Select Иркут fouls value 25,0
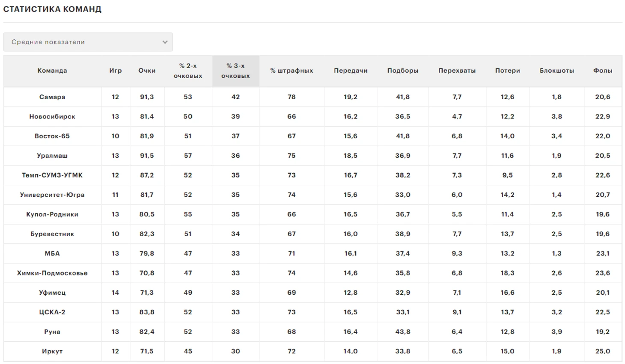This screenshot has width=625, height=364. coord(603,352)
